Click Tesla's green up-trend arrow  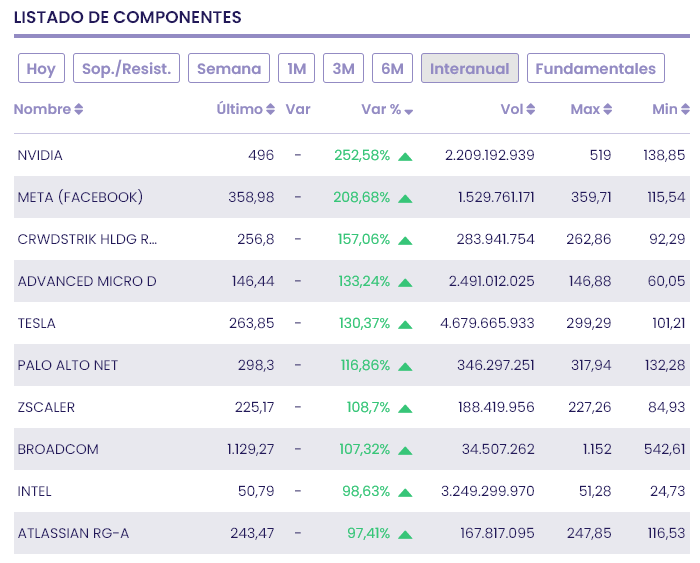[x=405, y=324]
